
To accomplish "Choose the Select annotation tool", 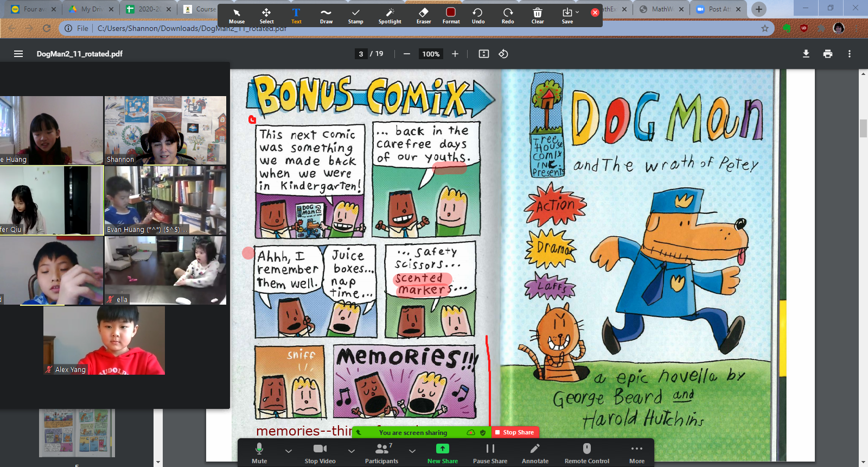I will [x=266, y=16].
